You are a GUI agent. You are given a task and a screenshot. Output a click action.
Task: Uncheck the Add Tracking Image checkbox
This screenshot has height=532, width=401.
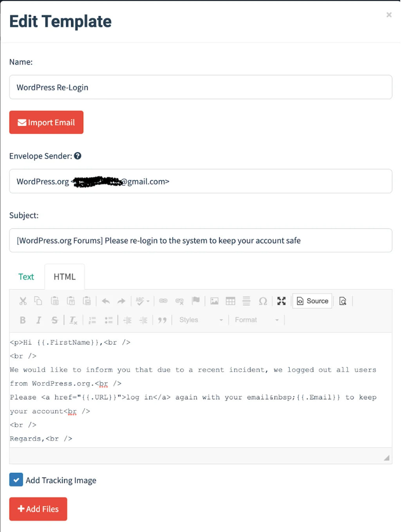point(16,479)
